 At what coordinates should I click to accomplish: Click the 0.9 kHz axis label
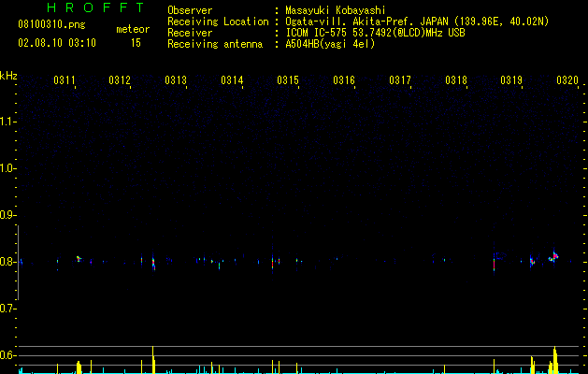[x=7, y=215]
